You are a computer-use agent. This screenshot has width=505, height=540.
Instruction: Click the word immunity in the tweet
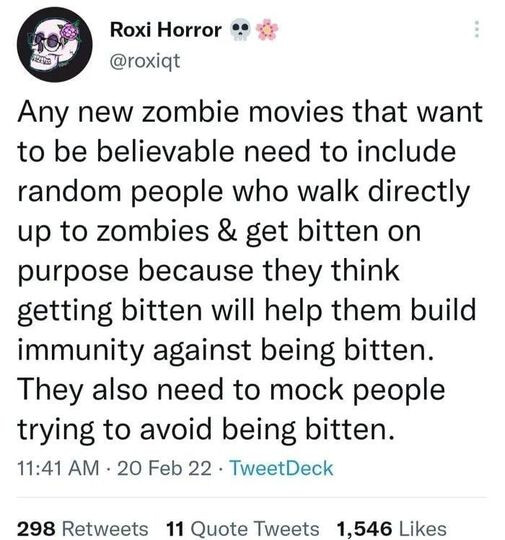point(81,350)
